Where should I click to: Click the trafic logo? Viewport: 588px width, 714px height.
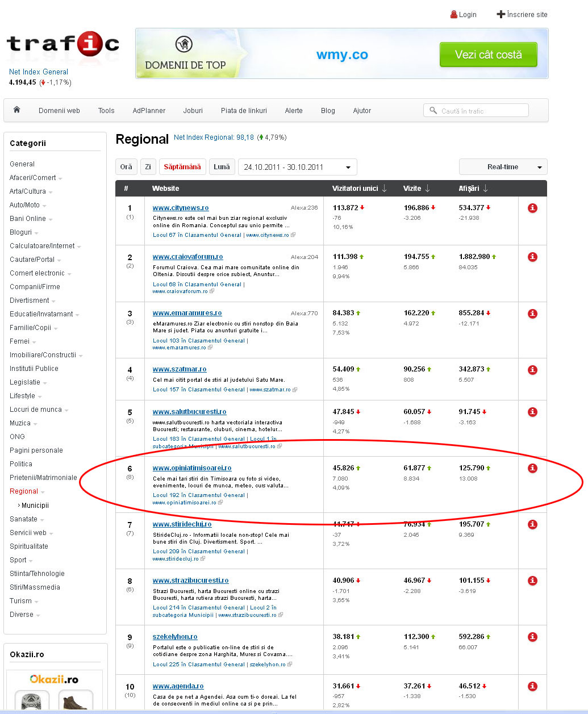pos(62,44)
